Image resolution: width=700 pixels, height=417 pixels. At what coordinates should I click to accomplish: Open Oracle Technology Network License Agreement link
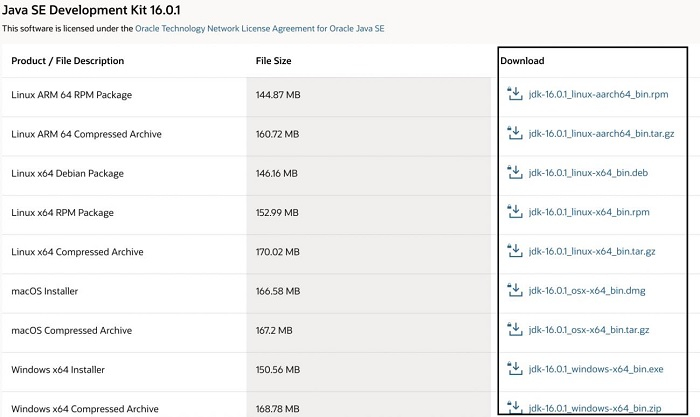coord(259,29)
